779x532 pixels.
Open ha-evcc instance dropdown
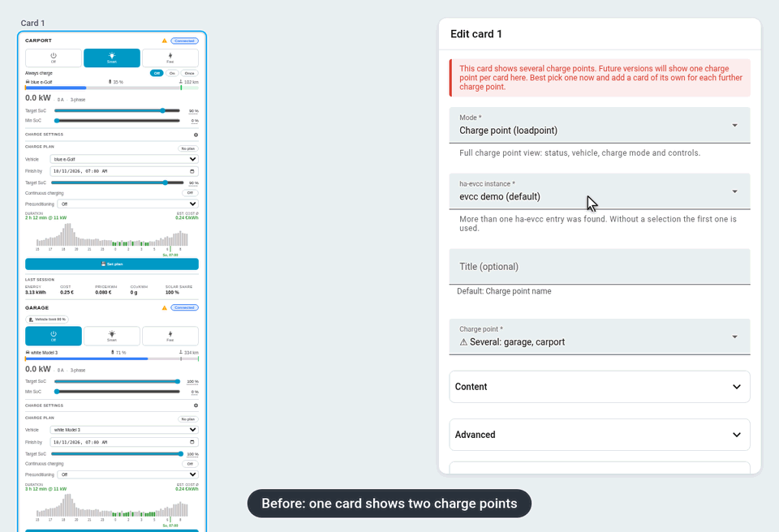(x=600, y=191)
